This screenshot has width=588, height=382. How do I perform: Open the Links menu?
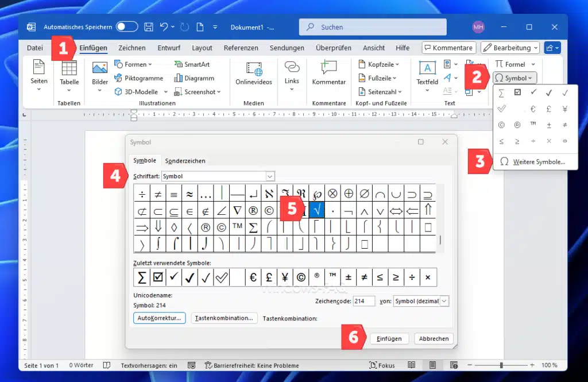(292, 76)
